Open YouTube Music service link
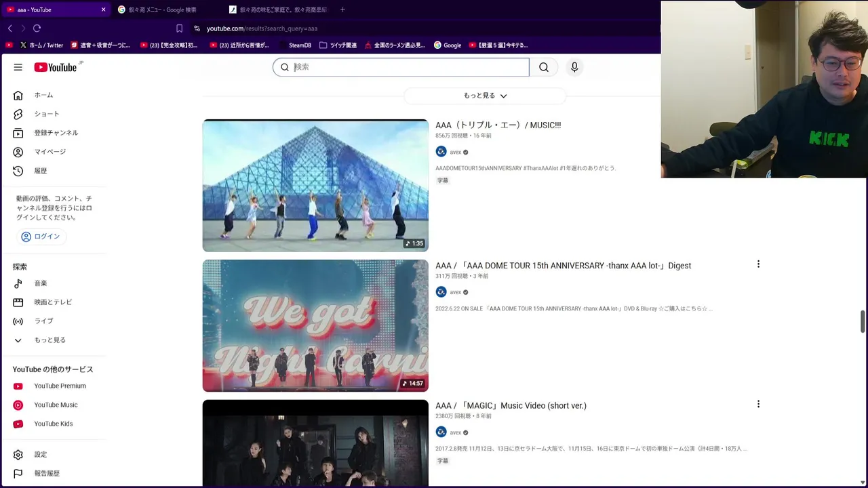The height and width of the screenshot is (488, 868). point(54,405)
